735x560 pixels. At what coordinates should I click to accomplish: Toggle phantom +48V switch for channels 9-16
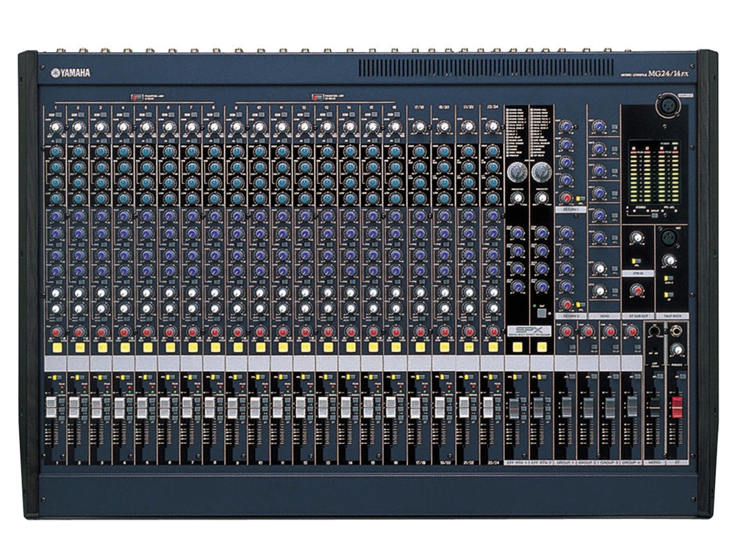pyautogui.click(x=316, y=97)
